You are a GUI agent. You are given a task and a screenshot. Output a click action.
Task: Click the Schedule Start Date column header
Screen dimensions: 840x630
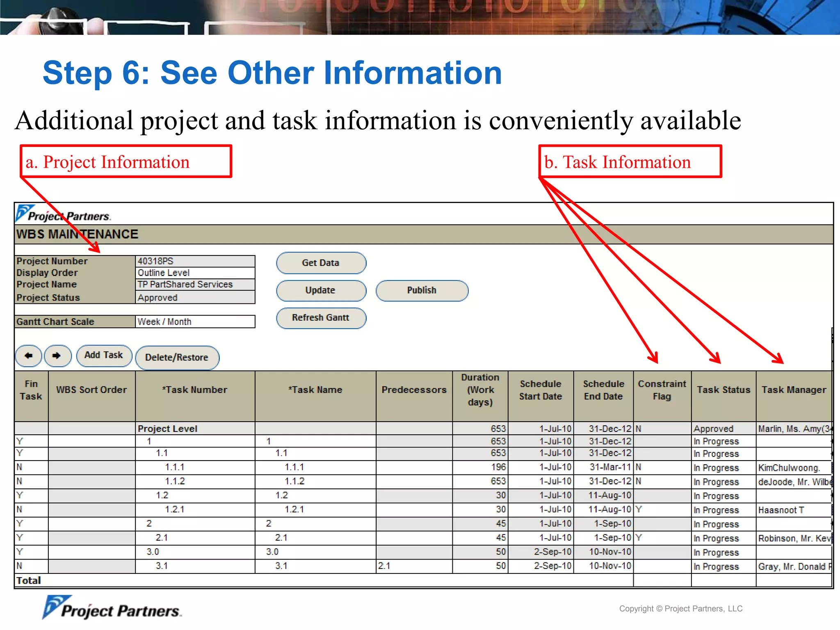coord(541,396)
